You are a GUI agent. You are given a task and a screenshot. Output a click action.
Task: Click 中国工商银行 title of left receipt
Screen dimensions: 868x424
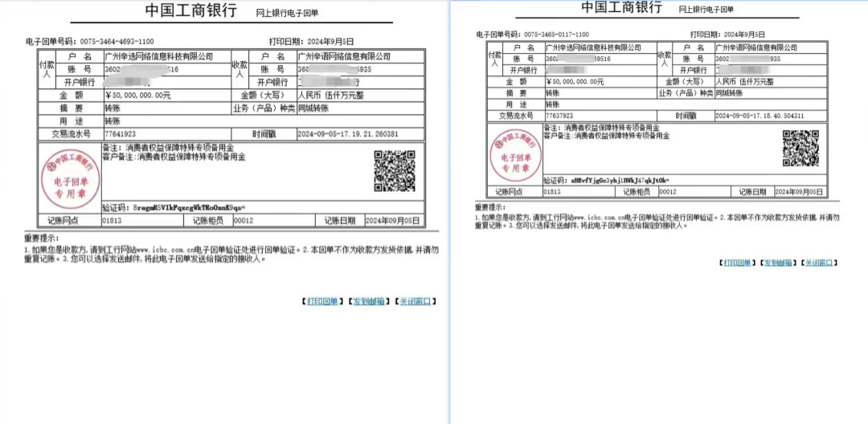click(191, 10)
